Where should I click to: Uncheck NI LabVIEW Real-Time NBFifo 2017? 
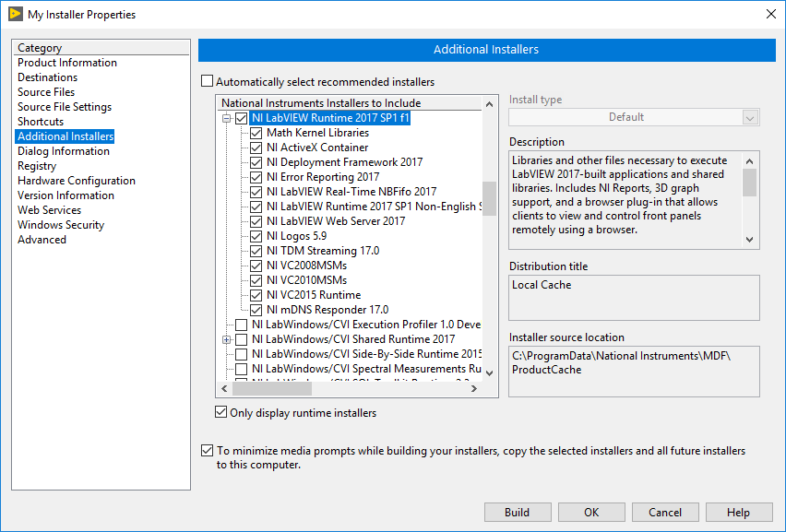coord(256,192)
